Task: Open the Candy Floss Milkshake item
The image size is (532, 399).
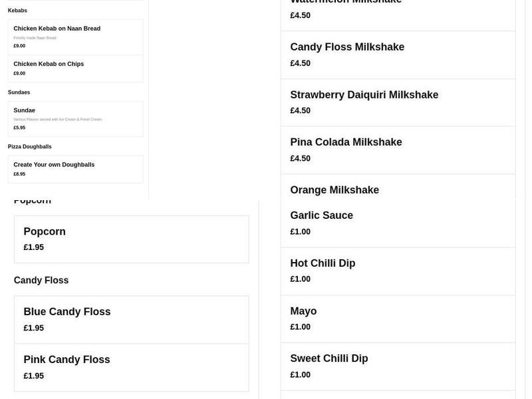Action: tap(397, 54)
